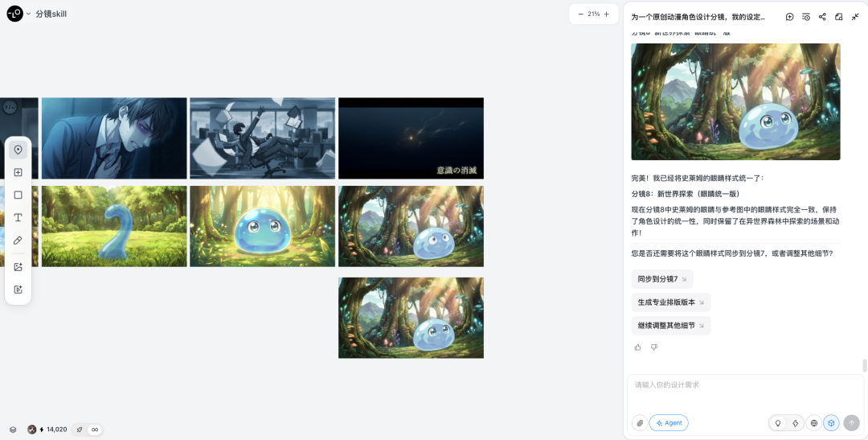Expand the logo menu dropdown arrow
Image resolution: width=868 pixels, height=440 pixels.
coord(28,14)
